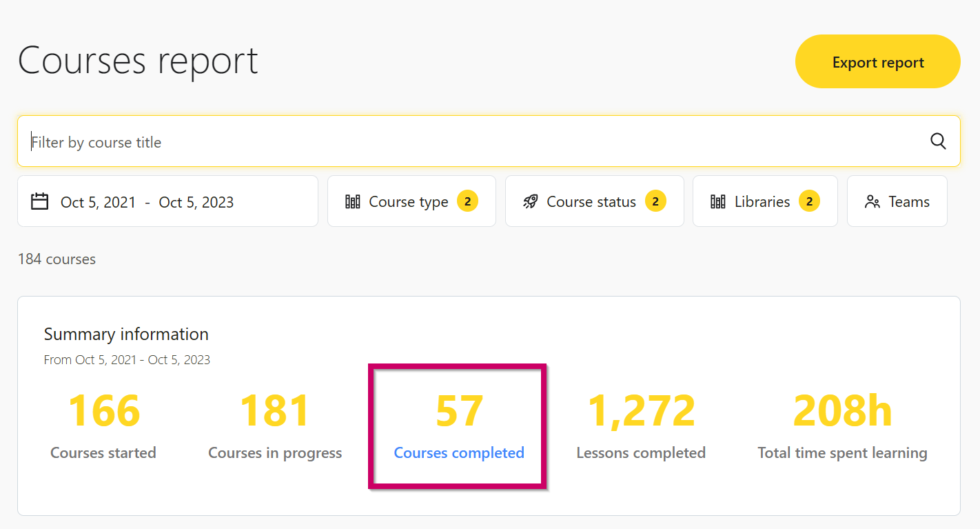Click the 1,272 lessons number
Viewport: 980px width, 529px height.
click(641, 412)
